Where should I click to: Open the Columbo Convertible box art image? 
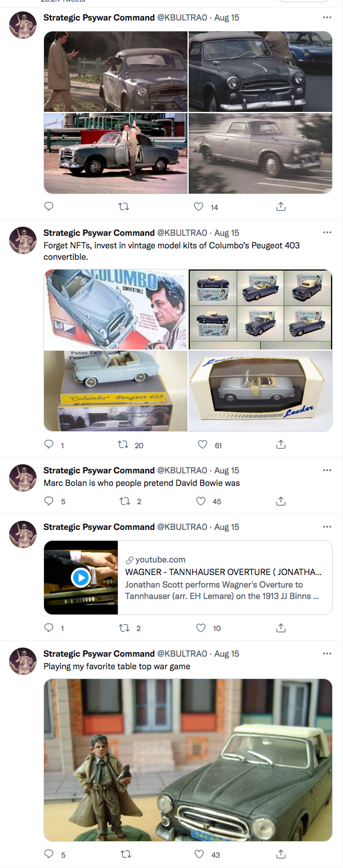(115, 310)
